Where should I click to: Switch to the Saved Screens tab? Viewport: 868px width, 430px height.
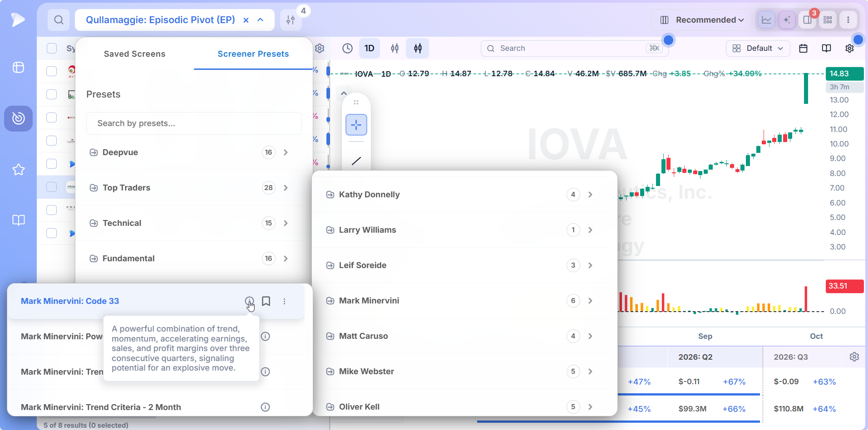pos(134,54)
